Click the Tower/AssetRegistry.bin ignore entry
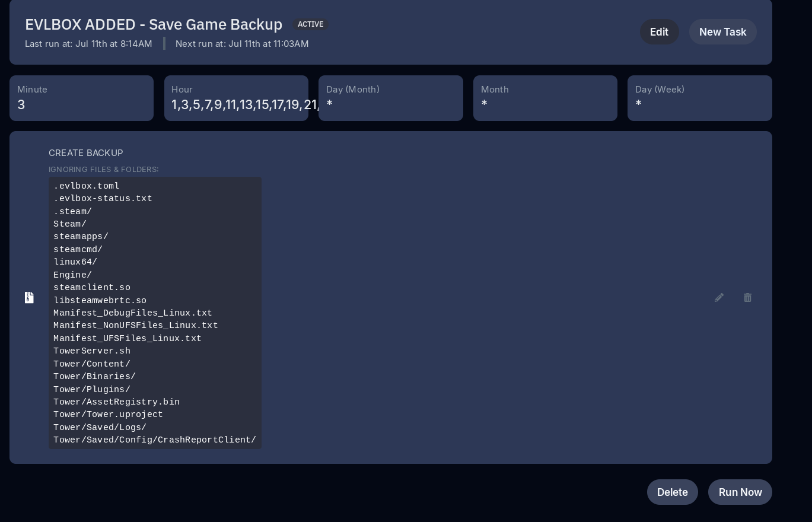This screenshot has width=812, height=522. pos(117,402)
